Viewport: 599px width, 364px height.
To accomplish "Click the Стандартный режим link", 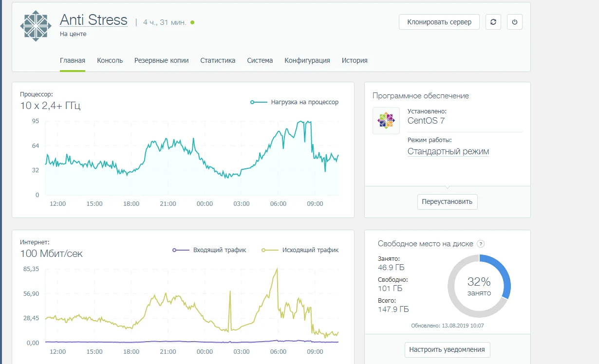I will (448, 151).
